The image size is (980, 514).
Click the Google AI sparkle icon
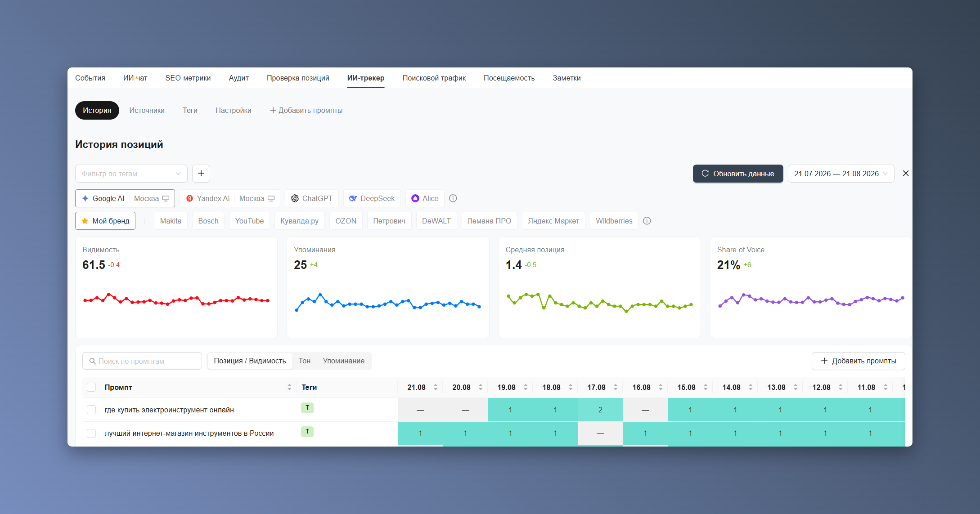click(x=85, y=198)
